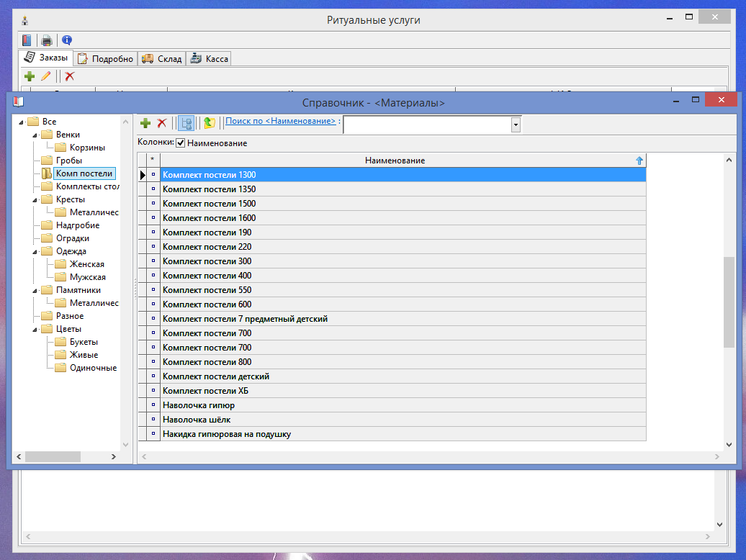Select the Женская tree folder

(x=86, y=264)
